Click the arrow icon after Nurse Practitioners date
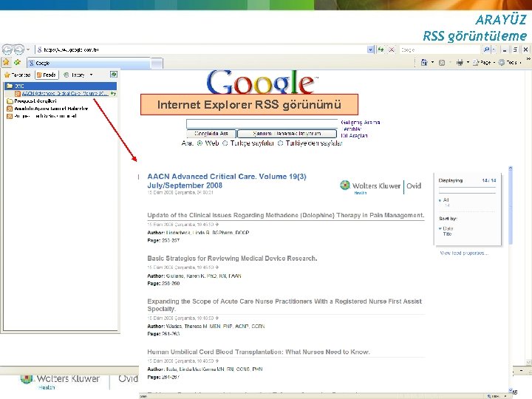Image resolution: width=532 pixels, height=399 pixels. pyautogui.click(x=216, y=318)
